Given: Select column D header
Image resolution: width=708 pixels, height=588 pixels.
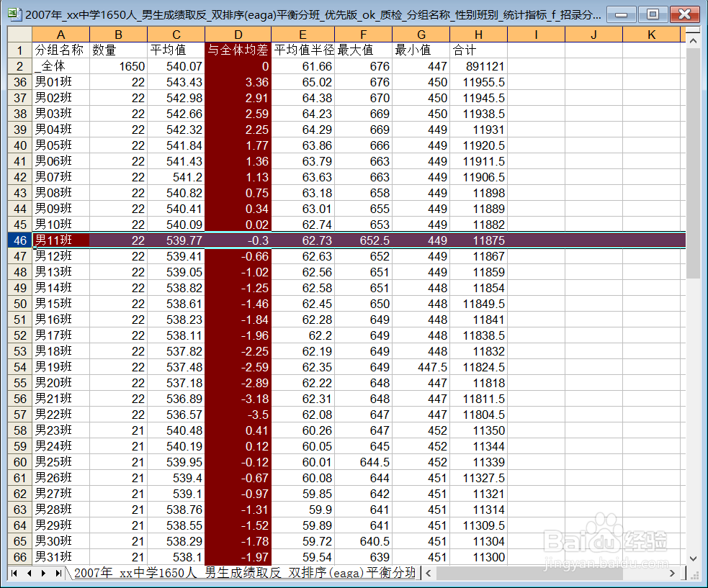Looking at the screenshot, I should click(238, 35).
